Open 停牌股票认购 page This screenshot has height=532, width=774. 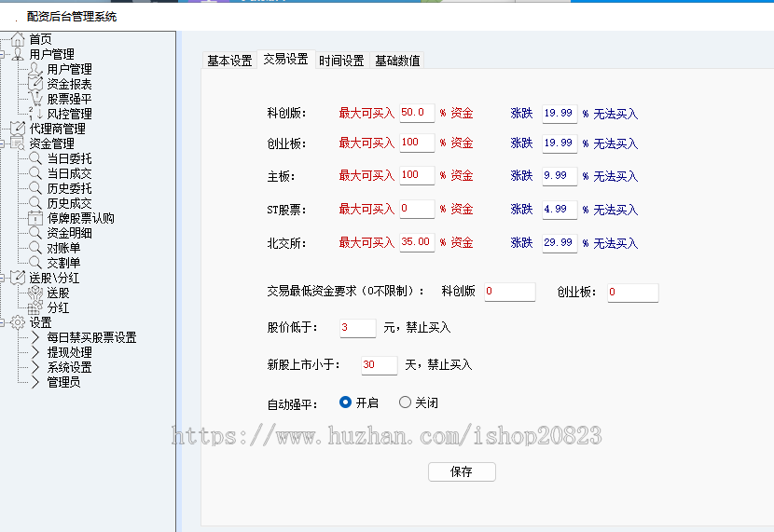pyautogui.click(x=81, y=218)
